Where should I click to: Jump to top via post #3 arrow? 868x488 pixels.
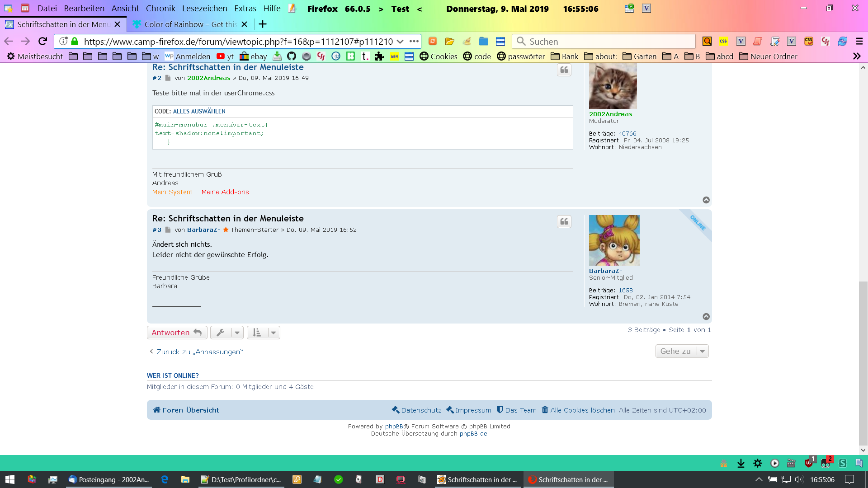point(706,317)
